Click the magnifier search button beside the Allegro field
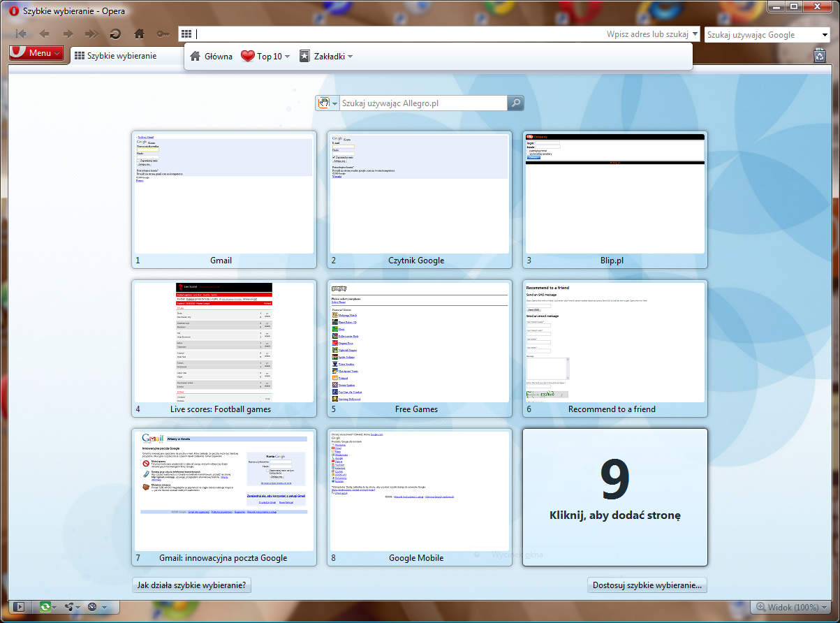 click(515, 103)
